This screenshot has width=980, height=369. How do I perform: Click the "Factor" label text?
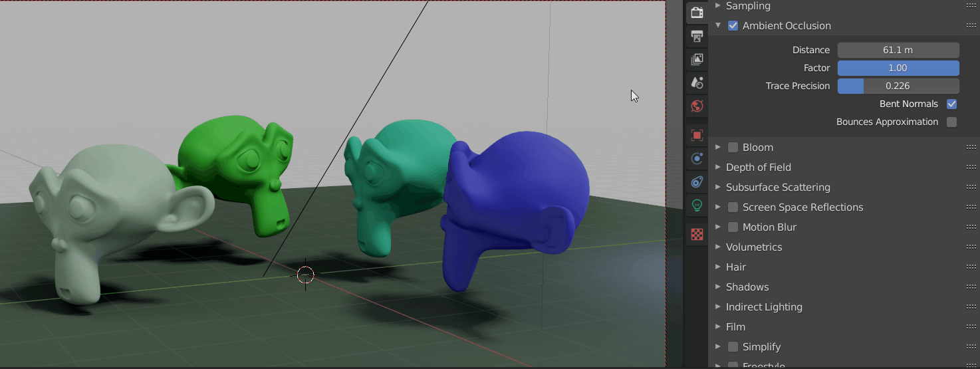tap(816, 68)
